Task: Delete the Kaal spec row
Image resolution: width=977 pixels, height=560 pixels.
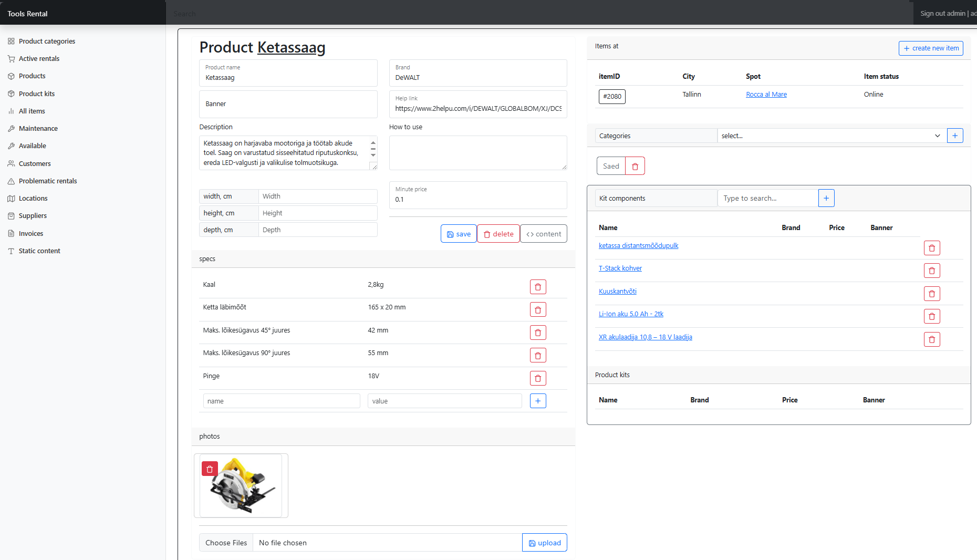Action: (x=538, y=287)
